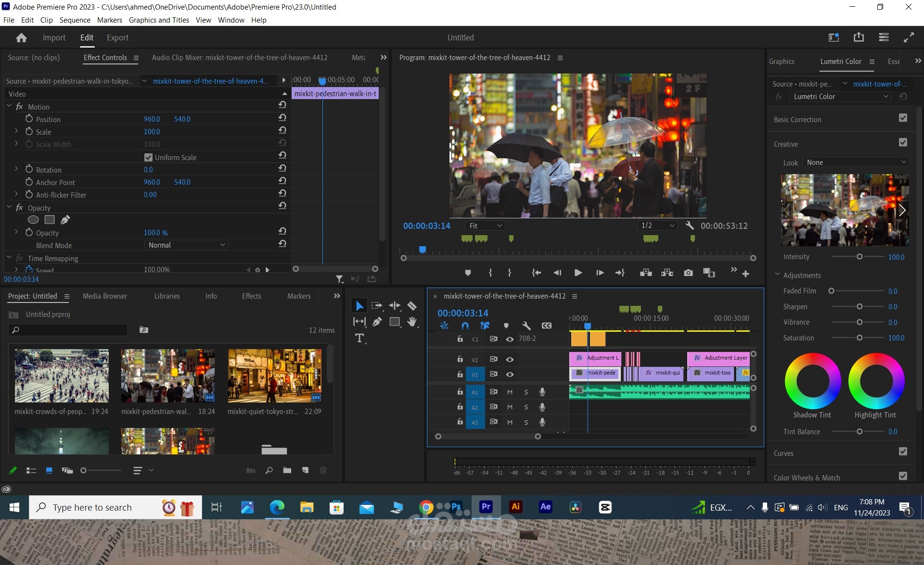Open the Blend Mode dropdown
924x565 pixels.
click(x=186, y=245)
